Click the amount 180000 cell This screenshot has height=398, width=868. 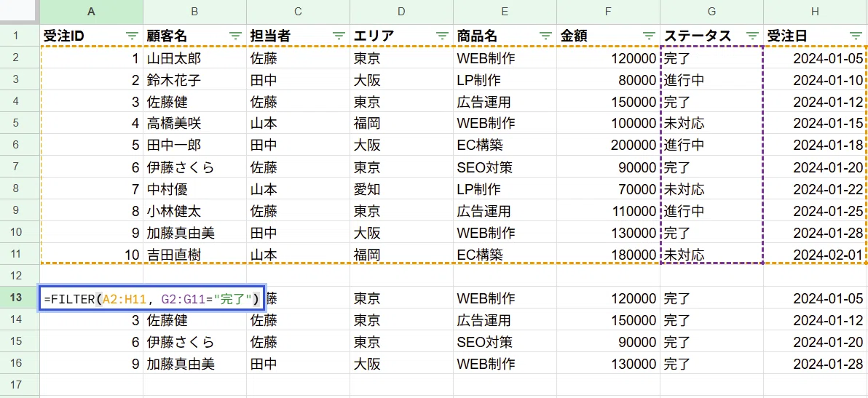608,255
